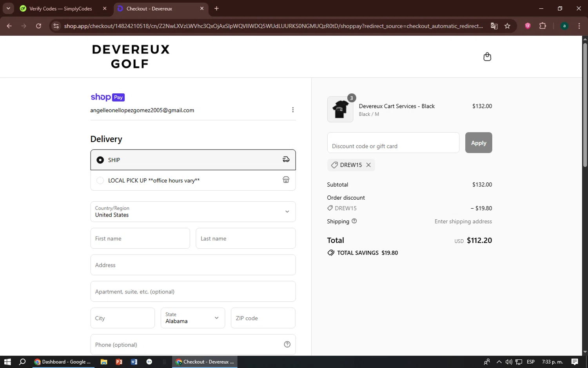Open Windows taskbar search
This screenshot has width=588, height=368.
tap(22, 362)
